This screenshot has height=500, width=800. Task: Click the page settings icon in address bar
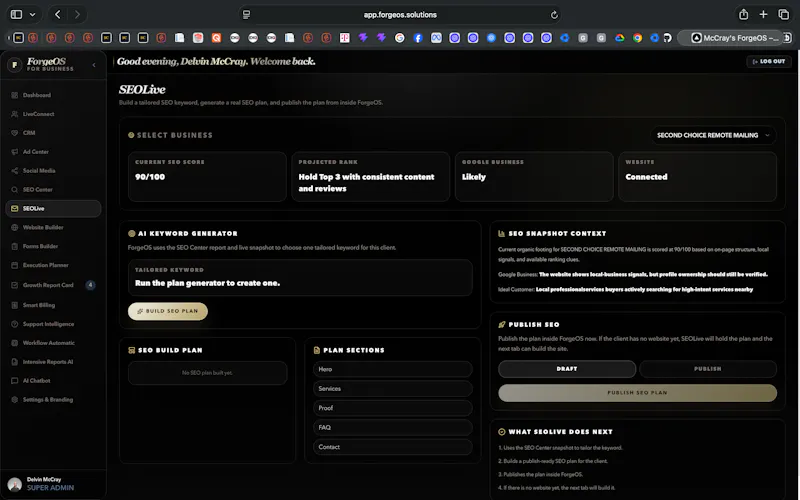pos(246,15)
